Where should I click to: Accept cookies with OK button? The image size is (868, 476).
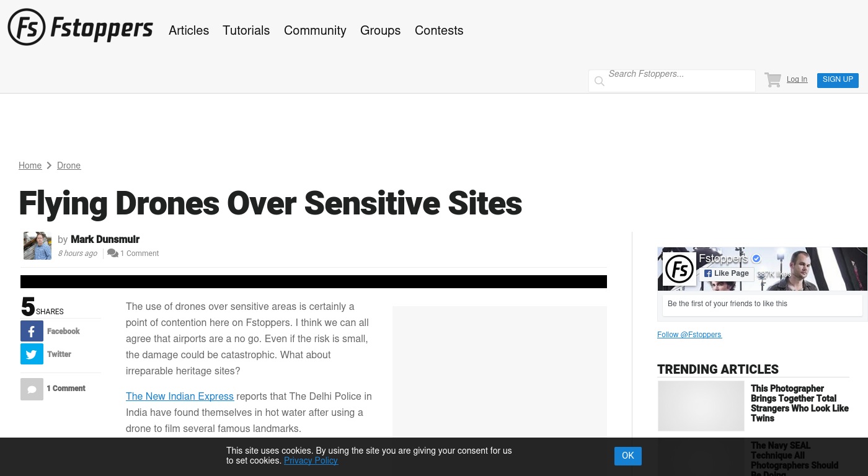click(627, 456)
